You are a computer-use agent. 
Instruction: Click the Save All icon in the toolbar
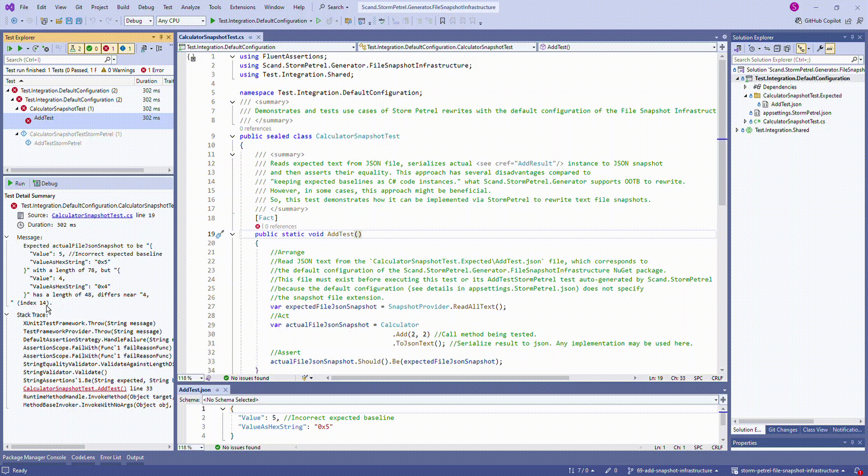pos(79,21)
